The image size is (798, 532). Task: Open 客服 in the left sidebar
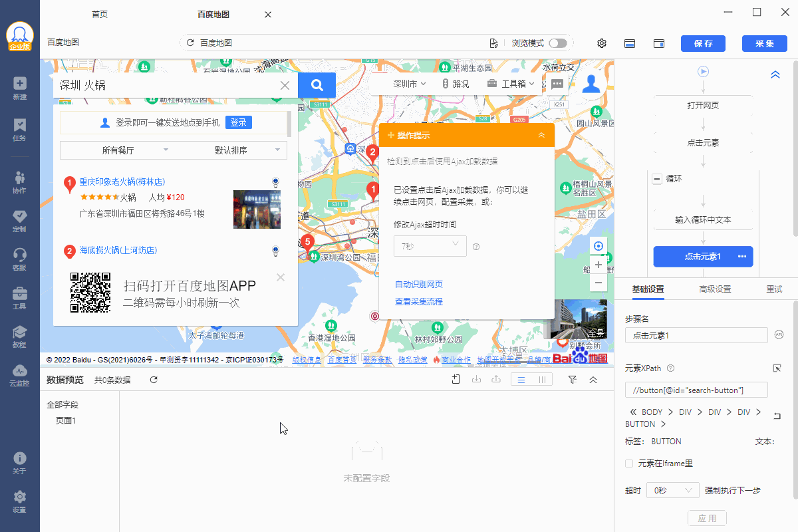19,259
